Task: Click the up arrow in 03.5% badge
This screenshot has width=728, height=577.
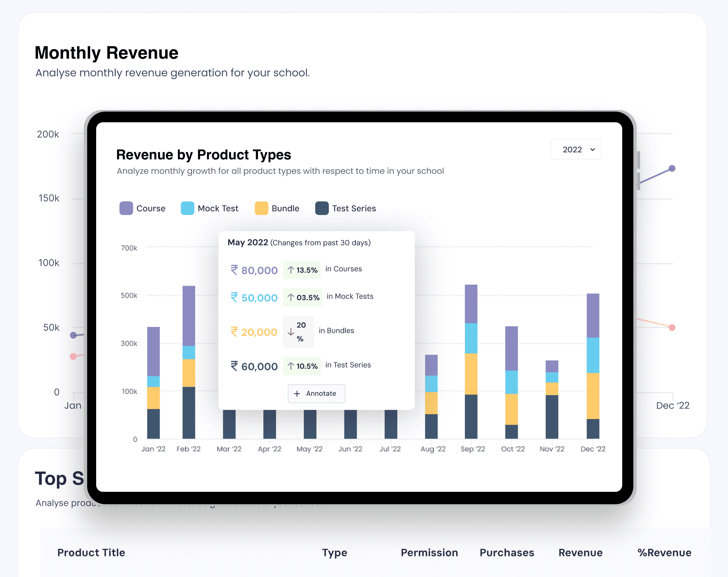Action: click(291, 297)
